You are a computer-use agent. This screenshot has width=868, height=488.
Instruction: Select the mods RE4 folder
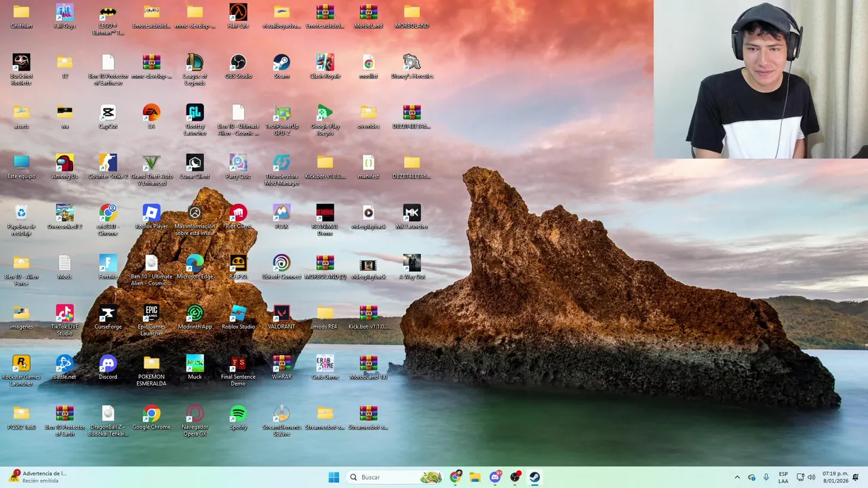tap(325, 318)
